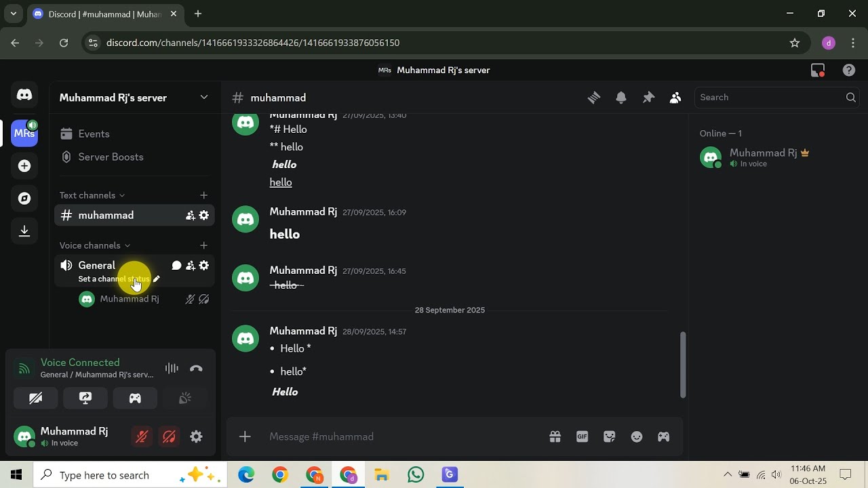Open Discover servers compass icon
Screen dimensions: 868x488
click(x=24, y=199)
